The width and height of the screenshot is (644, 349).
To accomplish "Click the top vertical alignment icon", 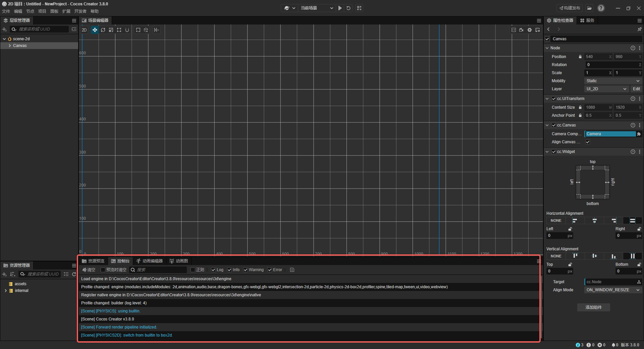I will [x=575, y=256].
